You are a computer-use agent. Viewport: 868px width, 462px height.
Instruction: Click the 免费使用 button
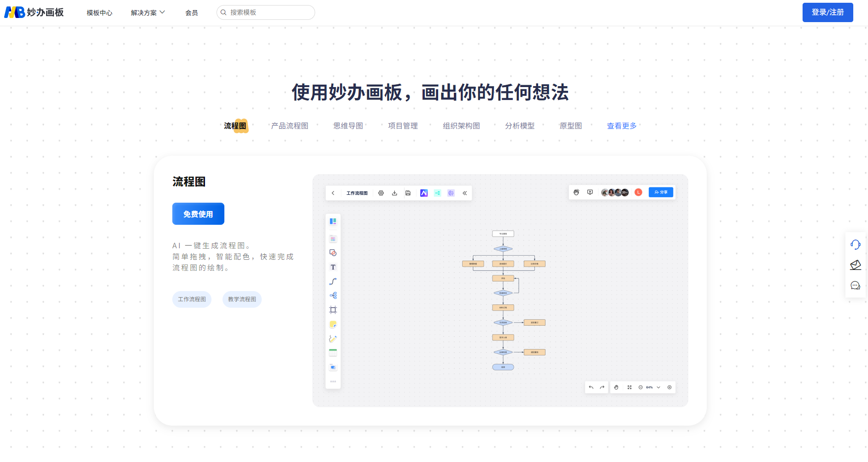[198, 214]
